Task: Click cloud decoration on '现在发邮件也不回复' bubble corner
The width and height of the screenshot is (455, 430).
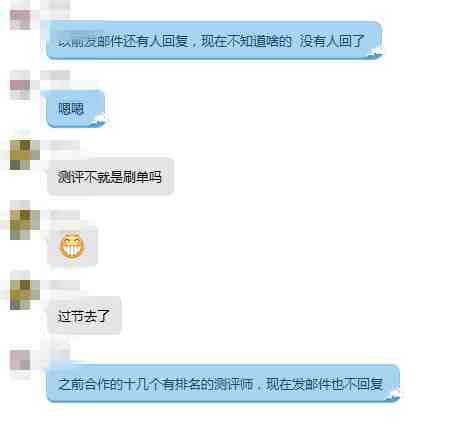Action: point(393,395)
